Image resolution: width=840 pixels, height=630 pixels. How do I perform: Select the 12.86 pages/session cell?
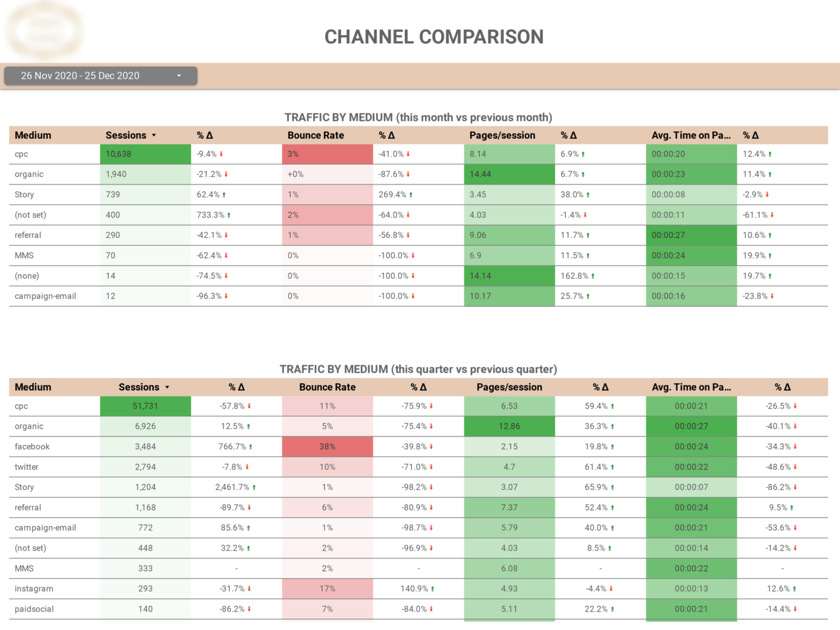pos(509,426)
